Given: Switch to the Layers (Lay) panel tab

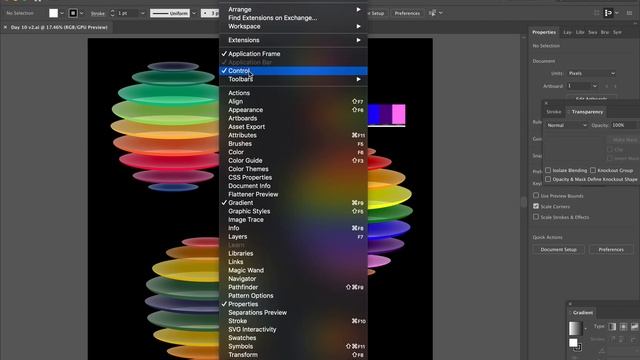Looking at the screenshot, I should [x=567, y=32].
